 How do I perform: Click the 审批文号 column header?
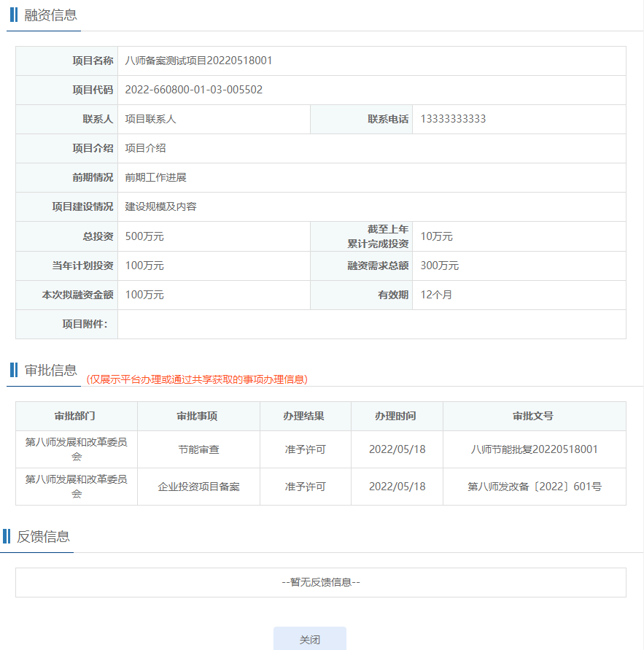[x=533, y=416]
